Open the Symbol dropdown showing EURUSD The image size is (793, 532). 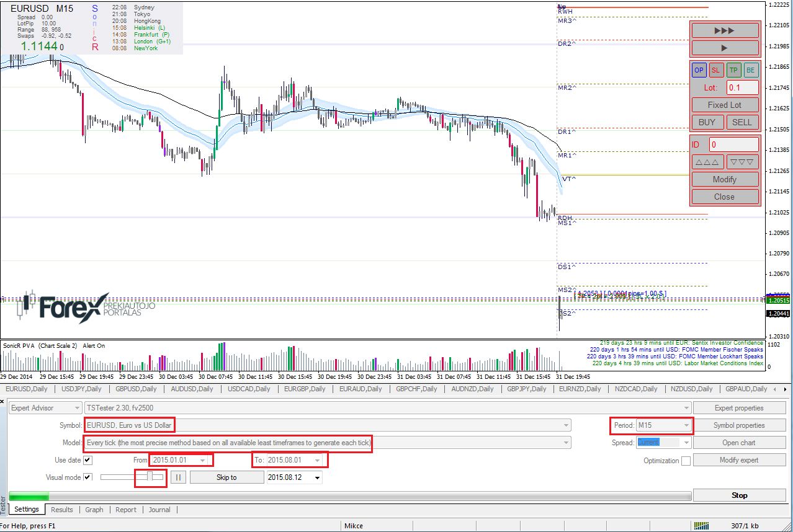pyautogui.click(x=327, y=425)
